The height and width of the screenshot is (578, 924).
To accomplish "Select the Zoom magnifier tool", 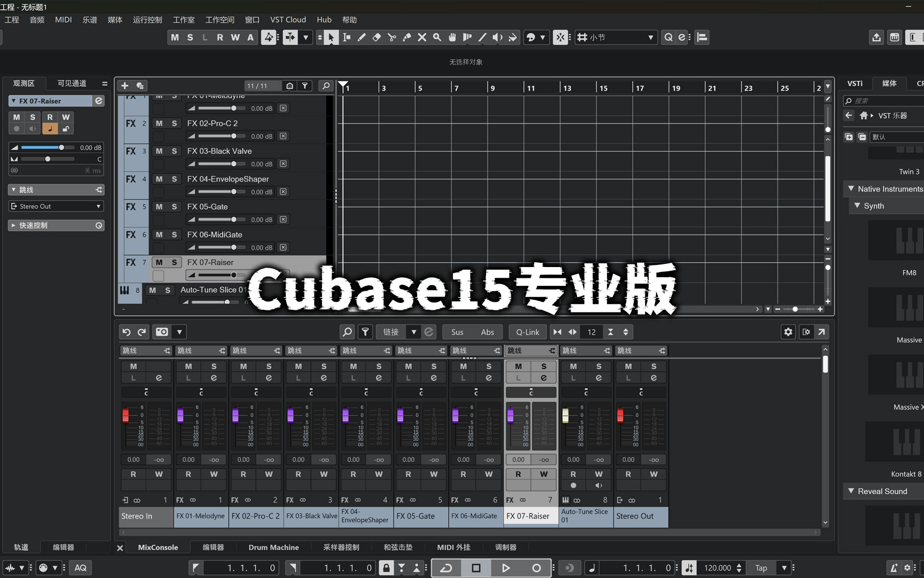I will (x=437, y=37).
